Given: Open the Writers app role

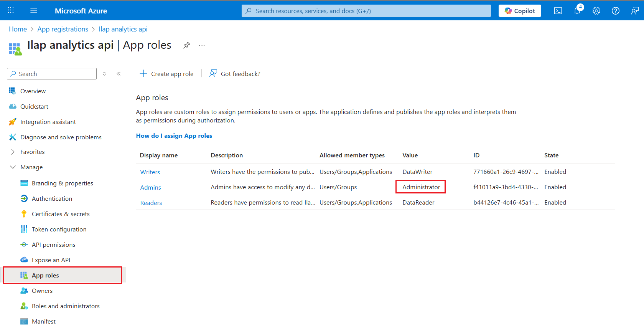Looking at the screenshot, I should tap(150, 172).
